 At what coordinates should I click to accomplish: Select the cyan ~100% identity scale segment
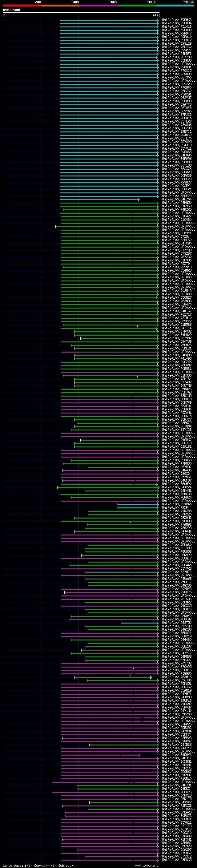tap(175, 6)
